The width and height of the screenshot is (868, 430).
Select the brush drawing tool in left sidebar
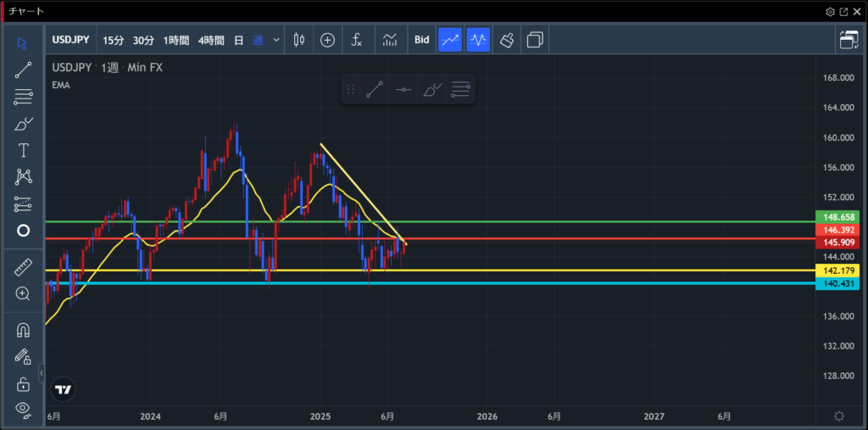[23, 124]
